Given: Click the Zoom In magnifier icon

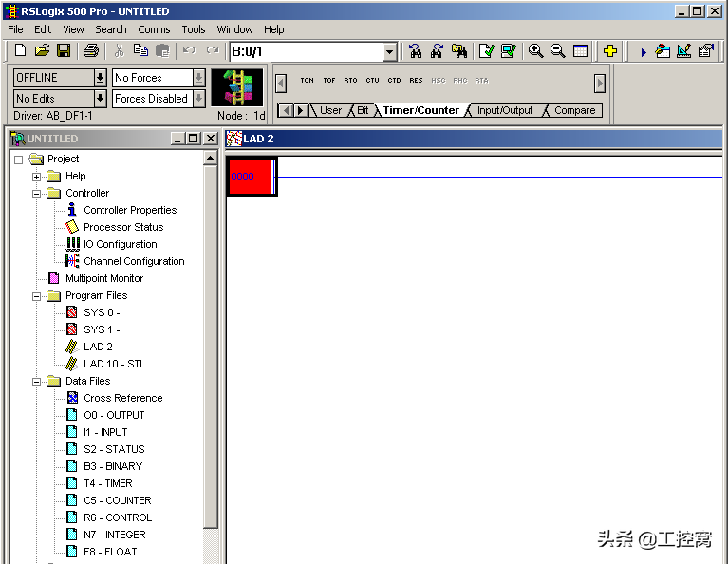Looking at the screenshot, I should coord(536,51).
